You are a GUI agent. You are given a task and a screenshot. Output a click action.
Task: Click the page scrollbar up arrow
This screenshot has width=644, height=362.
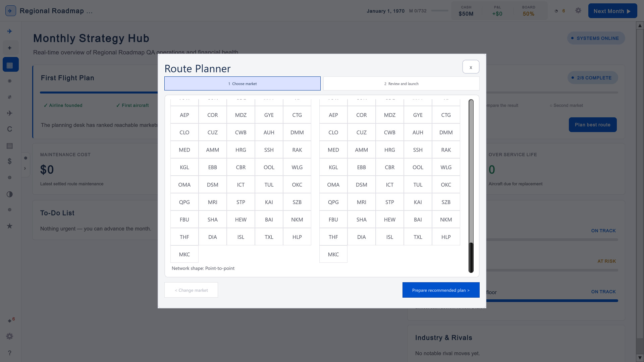(640, 25)
